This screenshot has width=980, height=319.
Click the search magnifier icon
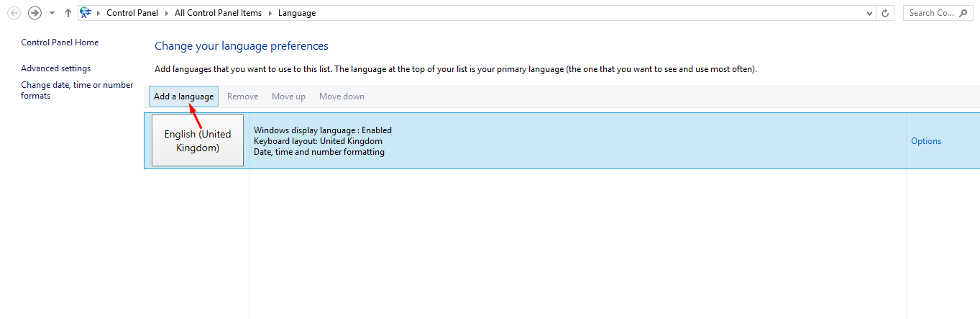(965, 13)
